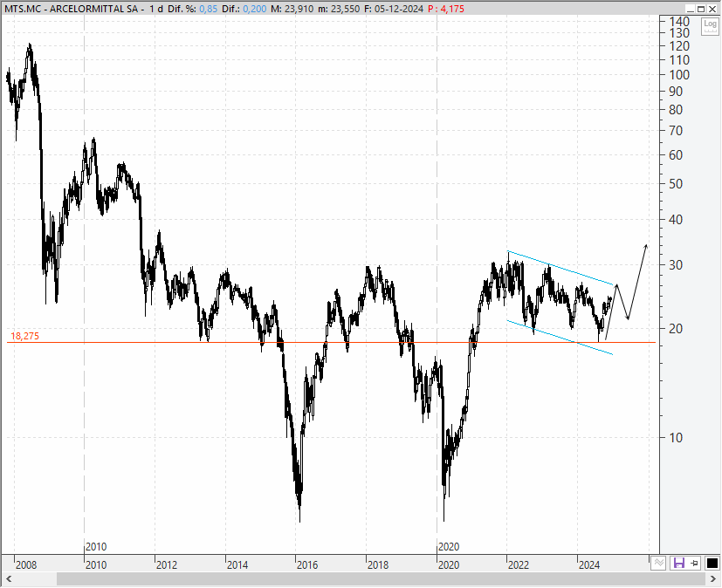Click the 2014 time axis label
Image resolution: width=722 pixels, height=588 pixels.
[x=237, y=565]
